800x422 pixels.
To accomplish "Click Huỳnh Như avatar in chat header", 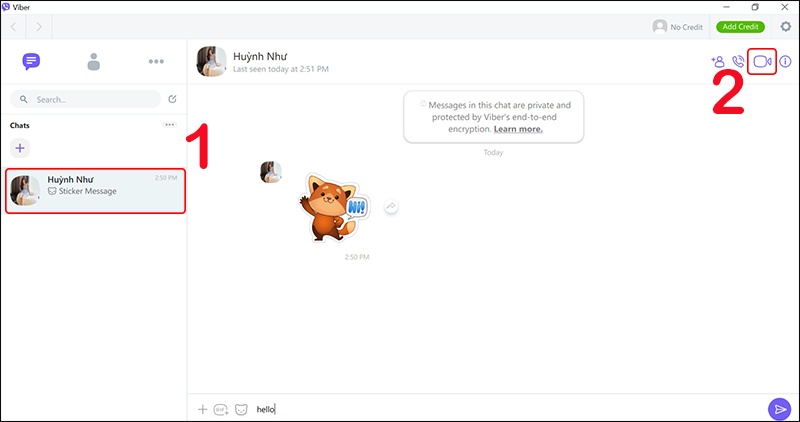I will coord(211,62).
